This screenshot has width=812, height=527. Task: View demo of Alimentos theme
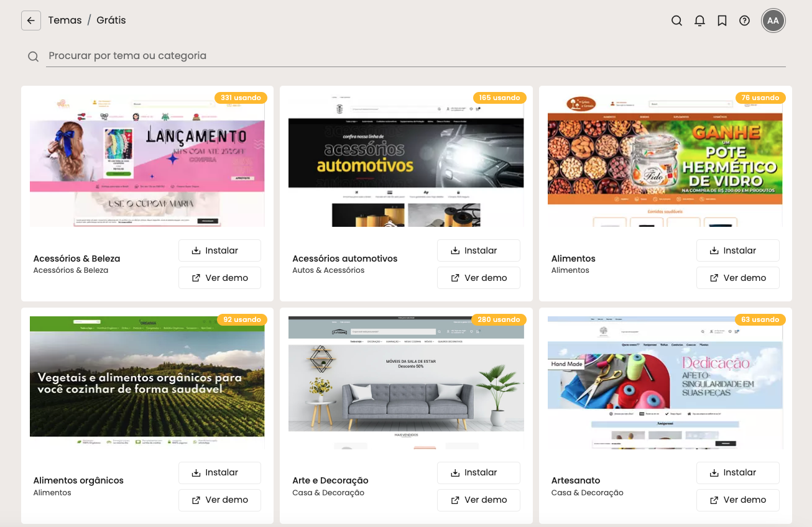tap(737, 278)
